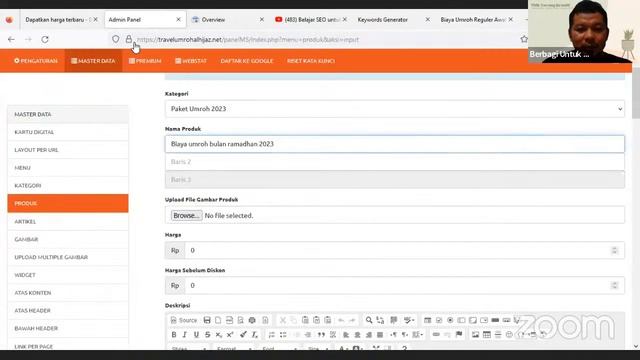Viewport: 640px width, 360px height.
Task: Open the MASTER DATA menu
Action: 93,61
